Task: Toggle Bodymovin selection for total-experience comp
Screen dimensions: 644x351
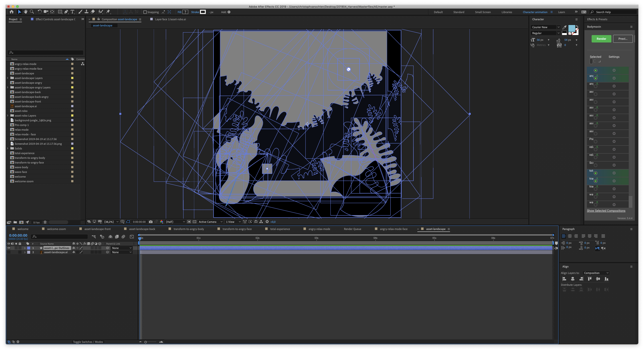Action: pos(596,173)
